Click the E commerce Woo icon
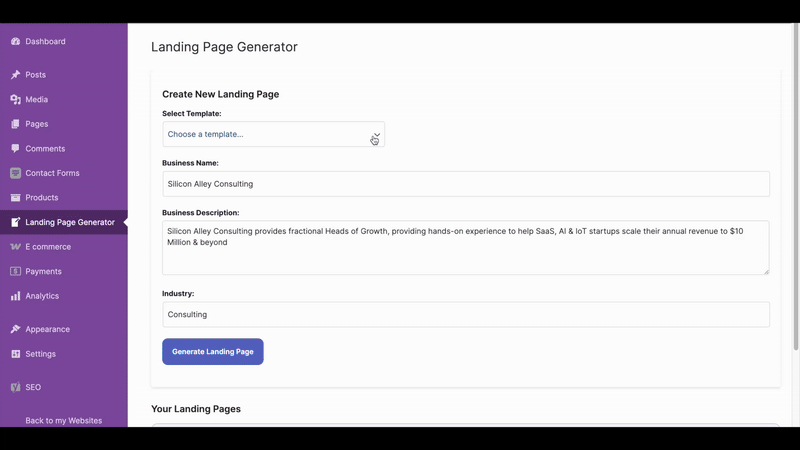 [x=15, y=246]
